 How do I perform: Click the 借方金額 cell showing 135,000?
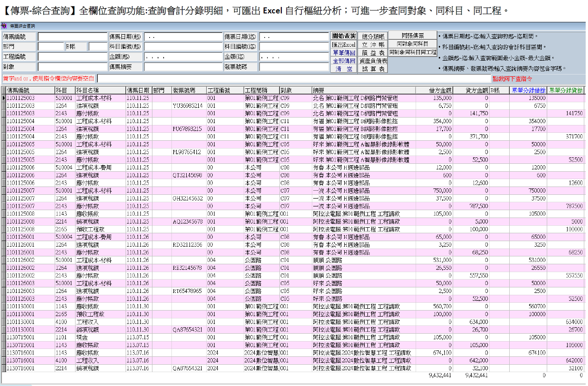click(434, 98)
